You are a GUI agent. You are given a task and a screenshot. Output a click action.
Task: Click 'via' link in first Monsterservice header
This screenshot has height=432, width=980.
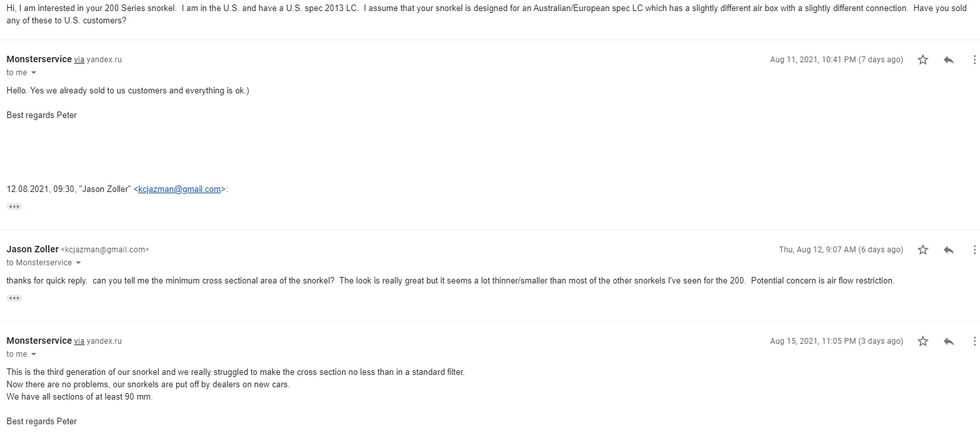pos(79,60)
